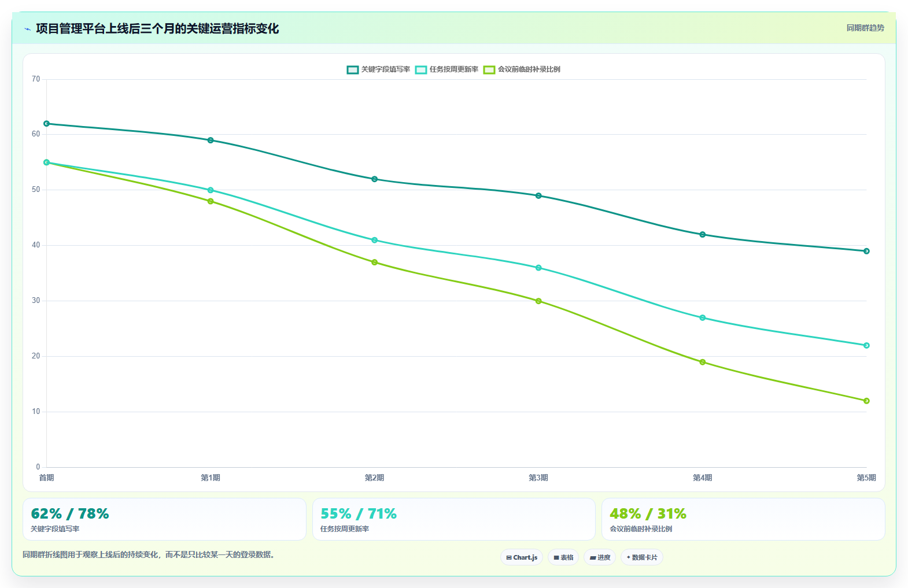Click the 关键字段填写率 point at 第4期
Image resolution: width=908 pixels, height=588 pixels.
tap(703, 235)
